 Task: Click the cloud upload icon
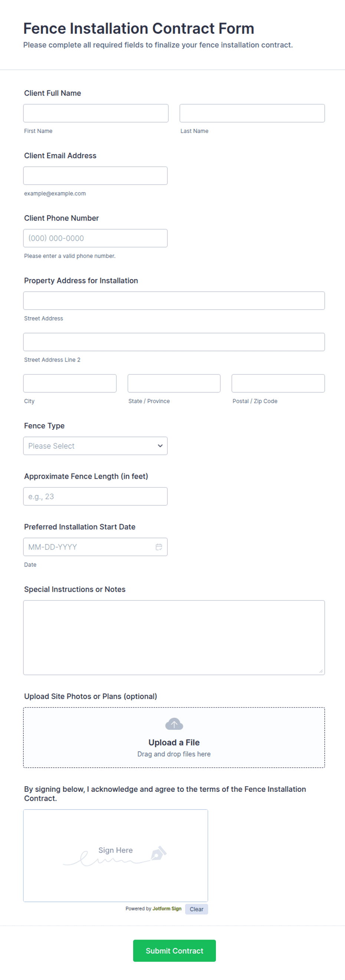point(174,724)
